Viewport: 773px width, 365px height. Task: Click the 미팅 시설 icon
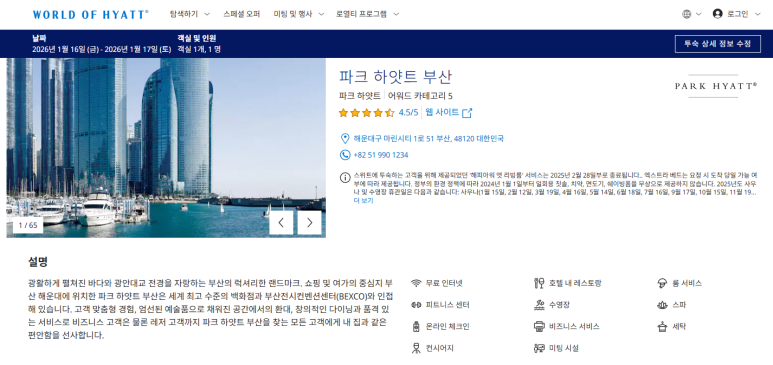click(x=539, y=348)
